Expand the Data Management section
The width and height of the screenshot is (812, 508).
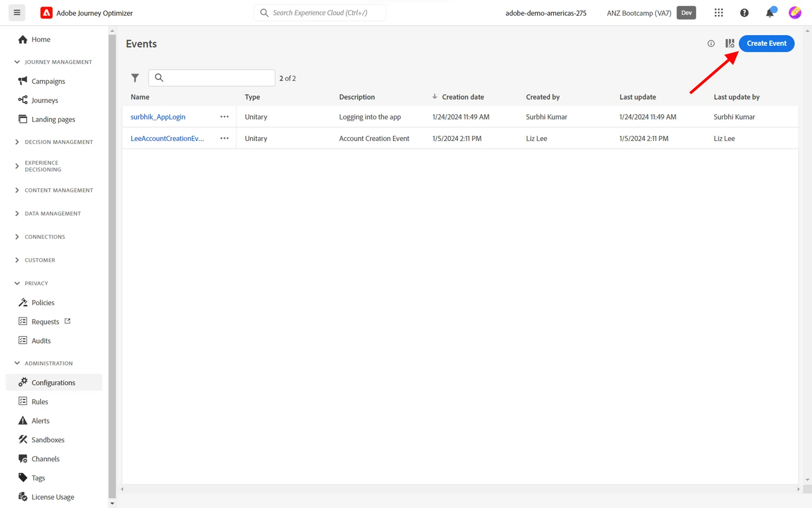click(48, 213)
